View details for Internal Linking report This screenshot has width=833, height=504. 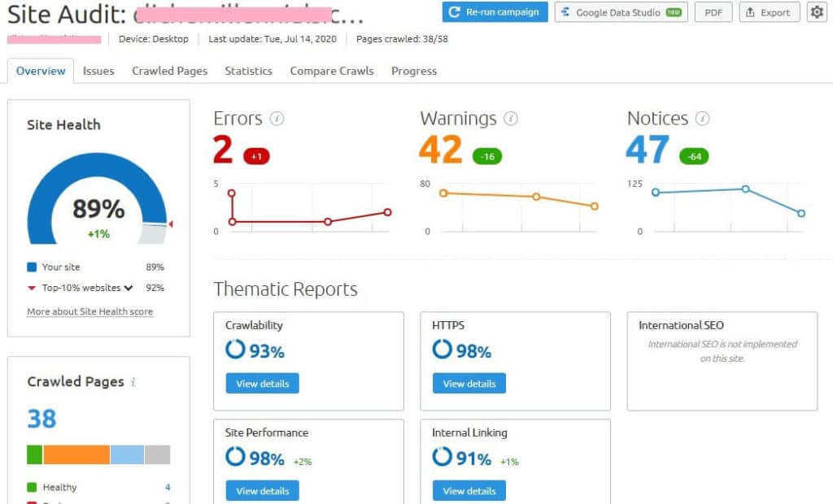[469, 491]
